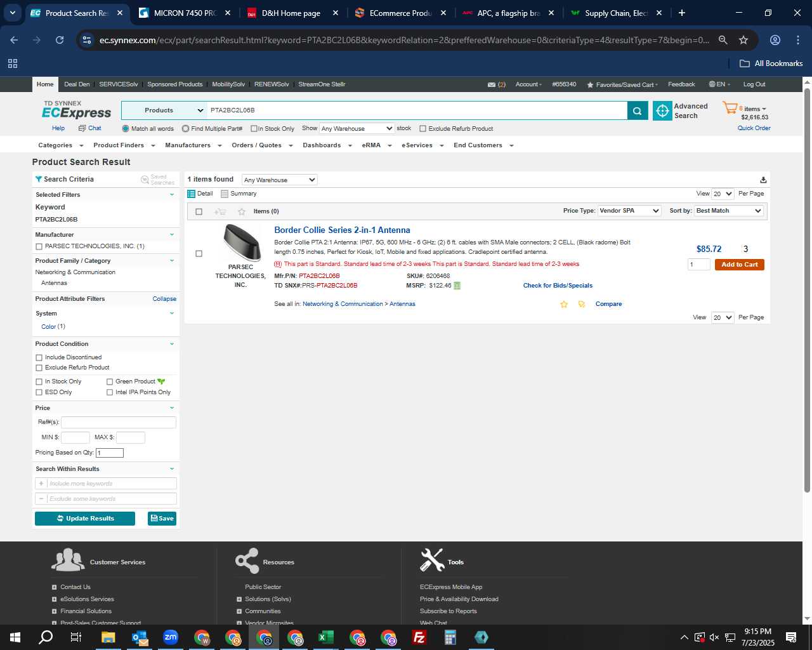The image size is (812, 650).
Task: Click Add to Cart button
Action: 739,265
